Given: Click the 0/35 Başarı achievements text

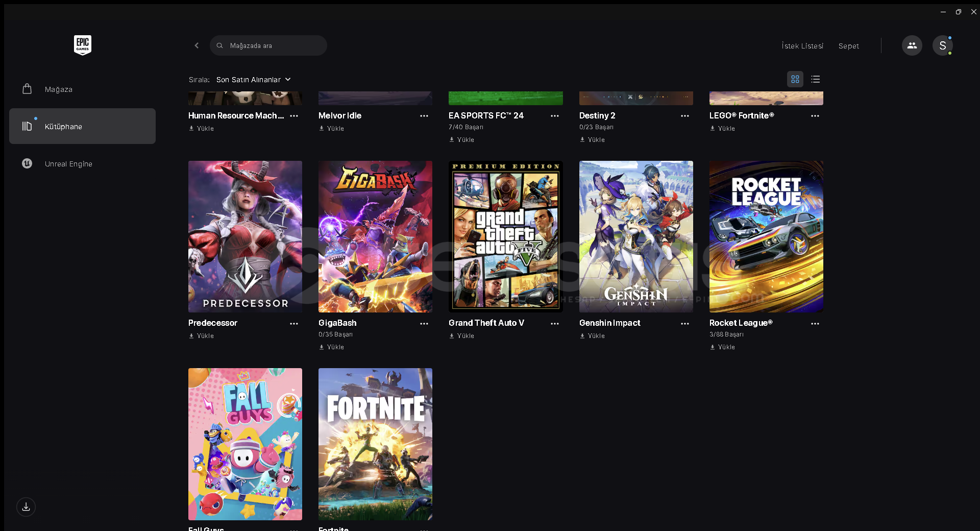Looking at the screenshot, I should click(335, 334).
